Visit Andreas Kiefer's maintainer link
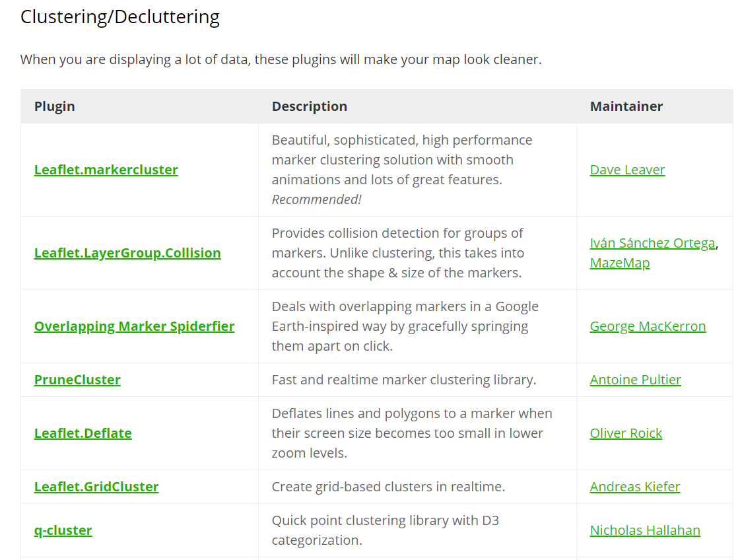 click(x=635, y=486)
